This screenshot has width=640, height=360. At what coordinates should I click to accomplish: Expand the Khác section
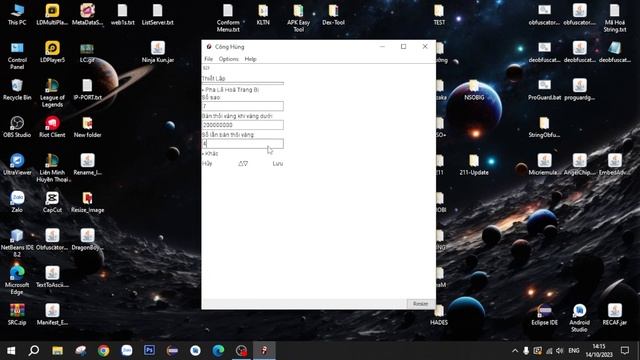click(x=210, y=153)
